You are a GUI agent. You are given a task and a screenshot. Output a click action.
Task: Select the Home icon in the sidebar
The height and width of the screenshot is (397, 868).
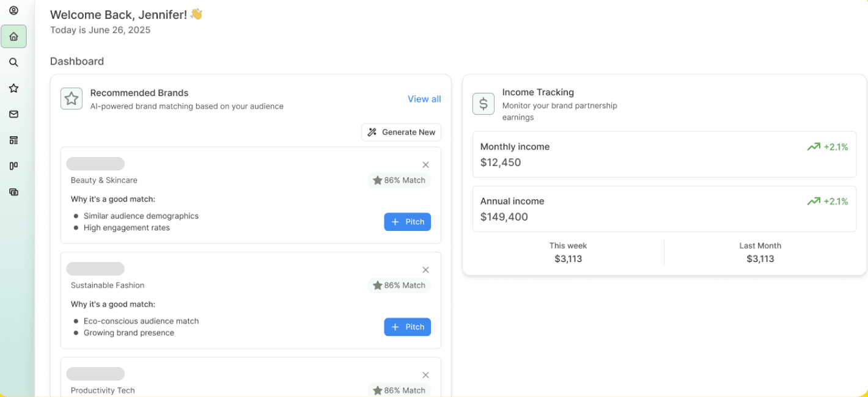click(13, 36)
